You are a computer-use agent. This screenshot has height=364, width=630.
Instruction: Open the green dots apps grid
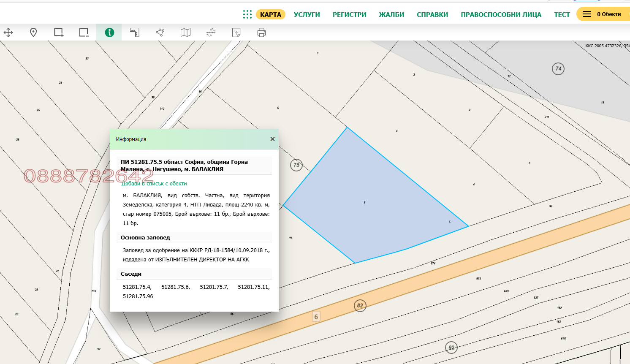coord(247,14)
